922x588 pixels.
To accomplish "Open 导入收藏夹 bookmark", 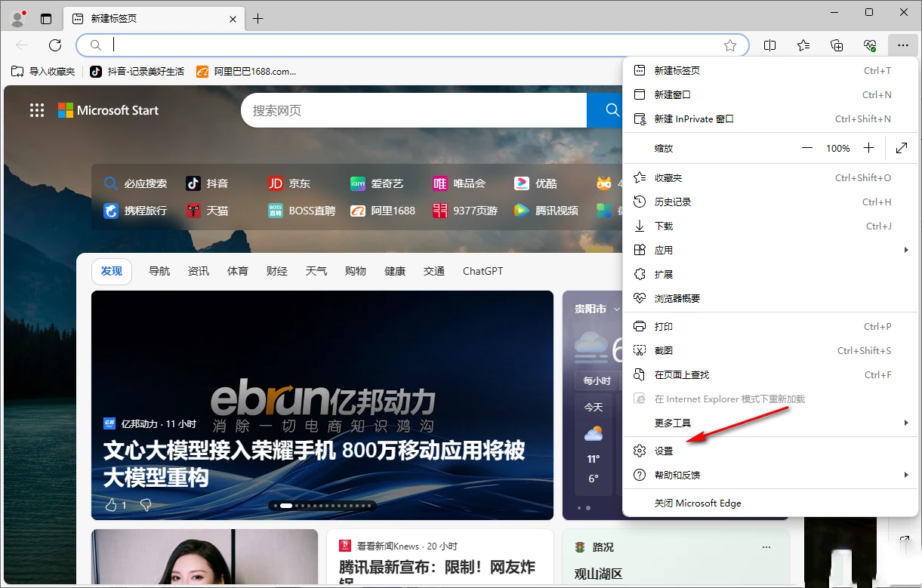I will click(43, 71).
